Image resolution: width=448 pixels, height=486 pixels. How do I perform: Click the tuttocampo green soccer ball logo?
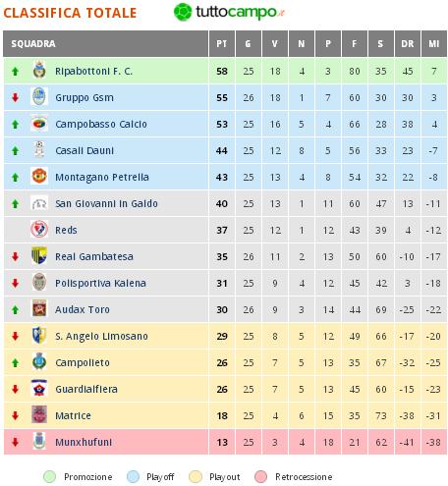coord(183,12)
